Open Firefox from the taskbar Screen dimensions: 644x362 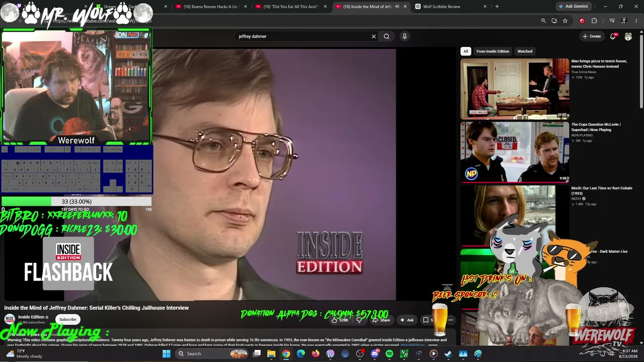315,353
